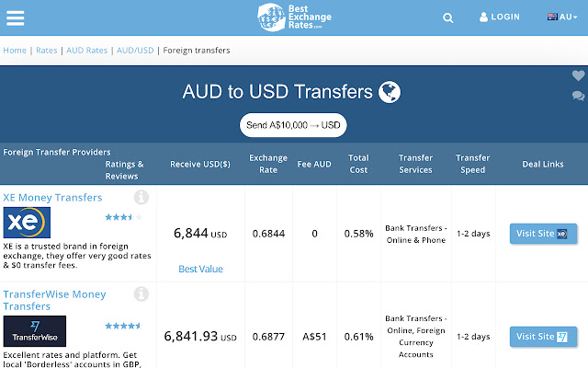Go to Home breadcrumb
588x368 pixels.
tap(15, 51)
